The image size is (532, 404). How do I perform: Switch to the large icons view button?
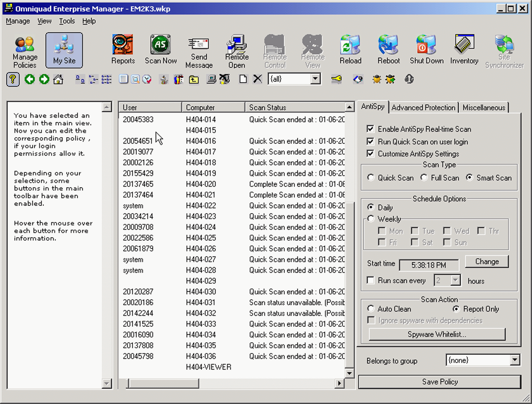(80, 79)
